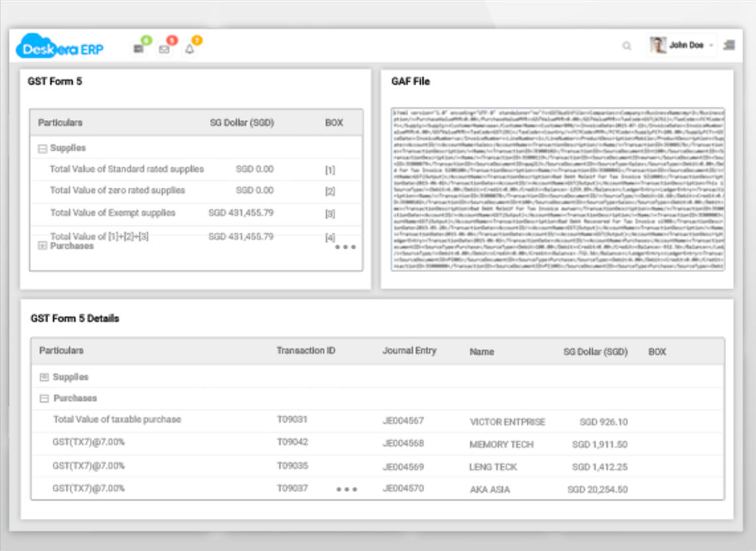The width and height of the screenshot is (756, 551).
Task: Click Journal Entry column header
Action: 409,351
